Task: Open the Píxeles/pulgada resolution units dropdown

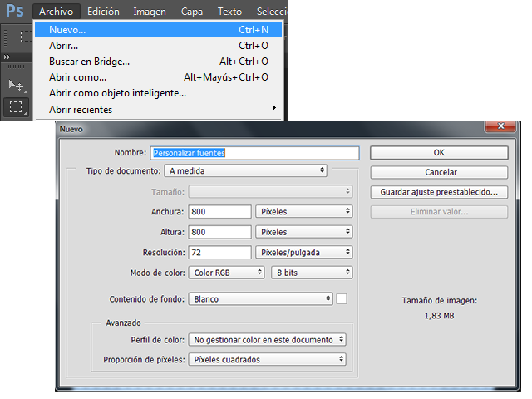Action: [x=304, y=253]
